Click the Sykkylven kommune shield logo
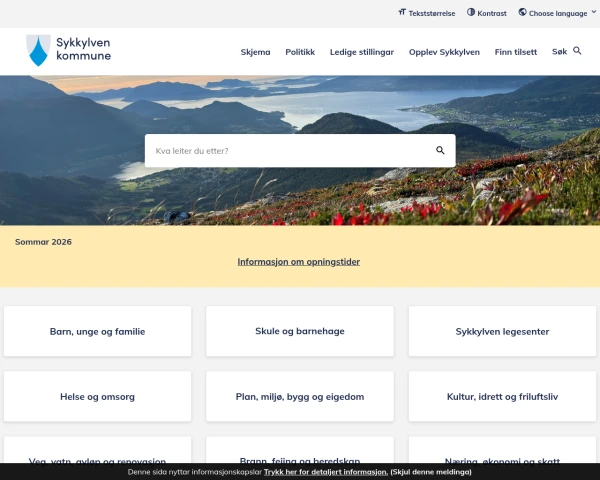 click(x=38, y=51)
